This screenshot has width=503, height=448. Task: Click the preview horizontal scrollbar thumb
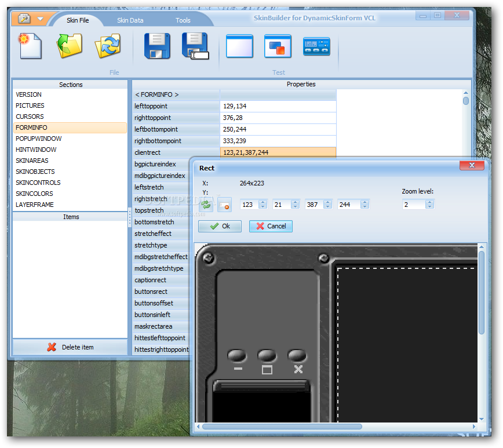282,427
